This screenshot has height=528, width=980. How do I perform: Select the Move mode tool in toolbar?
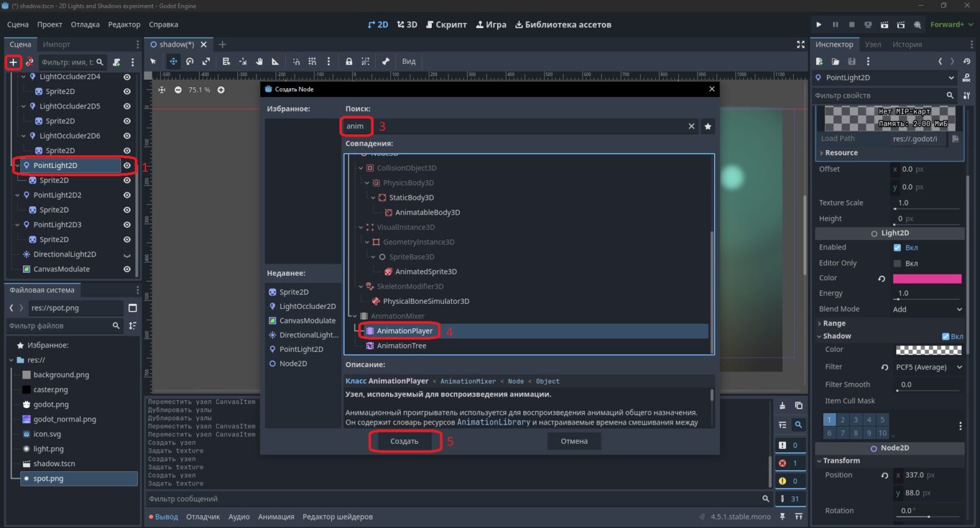[x=173, y=61]
